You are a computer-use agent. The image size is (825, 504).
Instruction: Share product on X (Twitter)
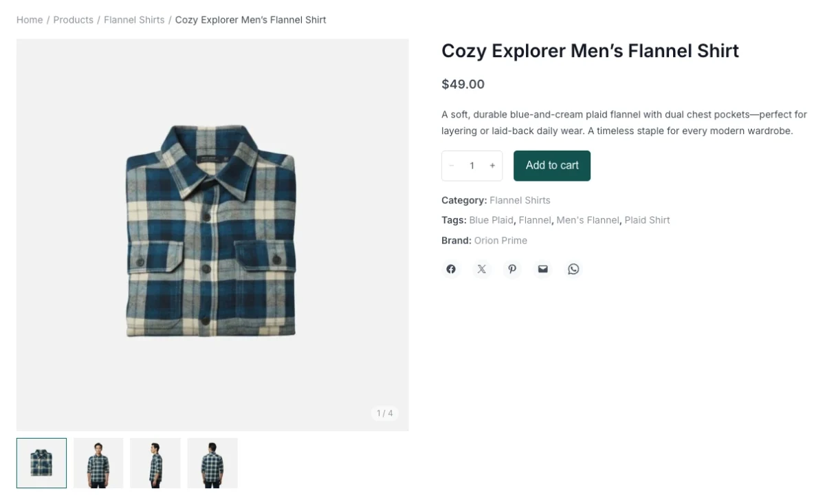(481, 269)
